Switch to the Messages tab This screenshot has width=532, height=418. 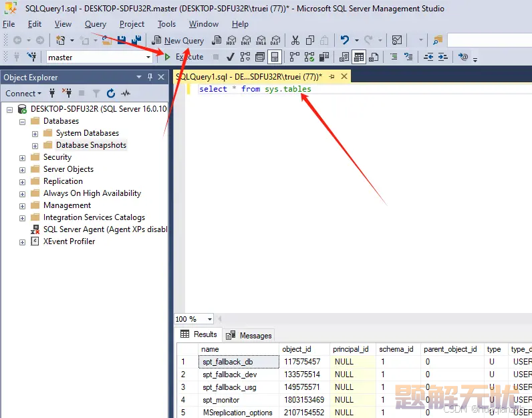click(x=249, y=335)
